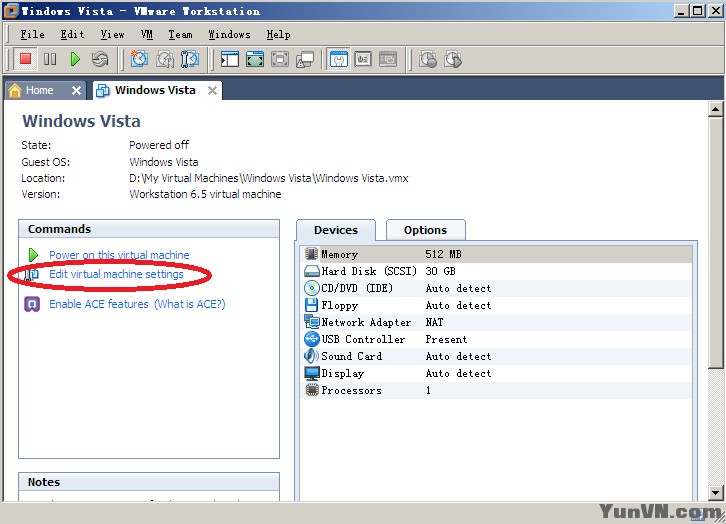Open the Help menu
The width and height of the screenshot is (726, 524).
(x=278, y=35)
